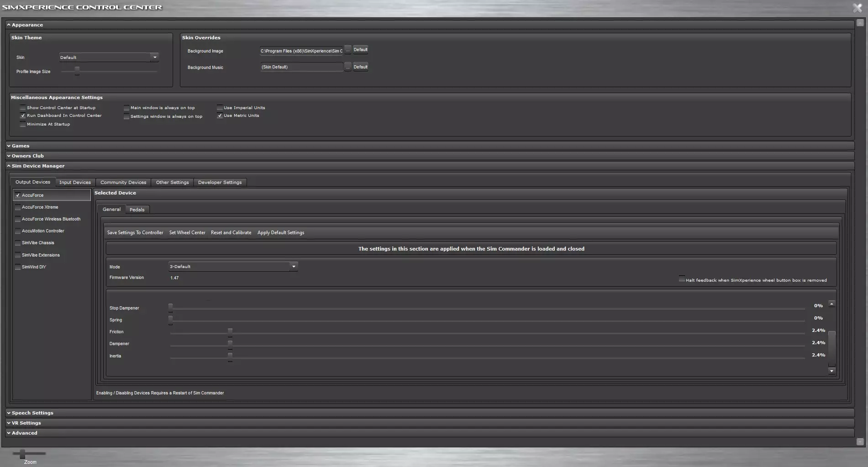Click Save Settings To Controller
This screenshot has width=868, height=467.
pyautogui.click(x=135, y=233)
